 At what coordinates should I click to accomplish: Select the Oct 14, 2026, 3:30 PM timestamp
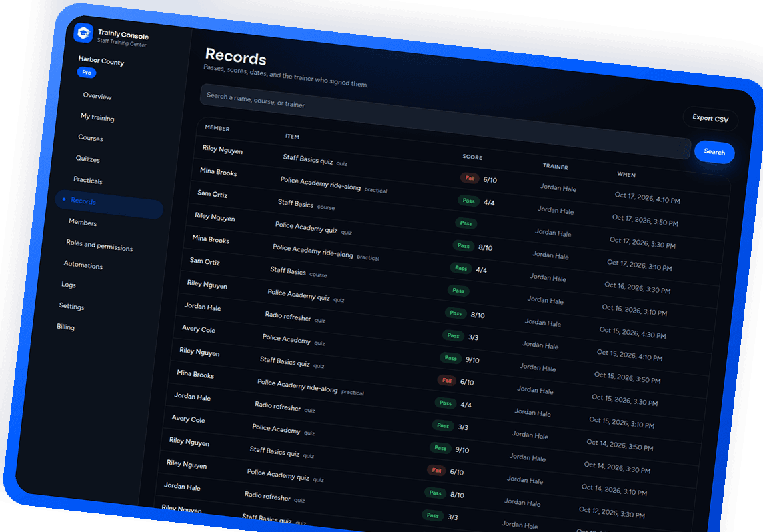pos(617,467)
